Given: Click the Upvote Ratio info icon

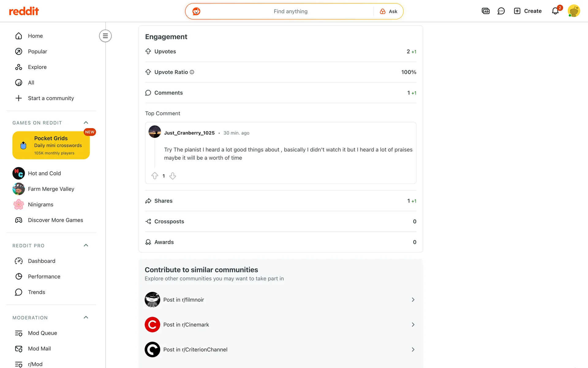Looking at the screenshot, I should click(x=192, y=72).
